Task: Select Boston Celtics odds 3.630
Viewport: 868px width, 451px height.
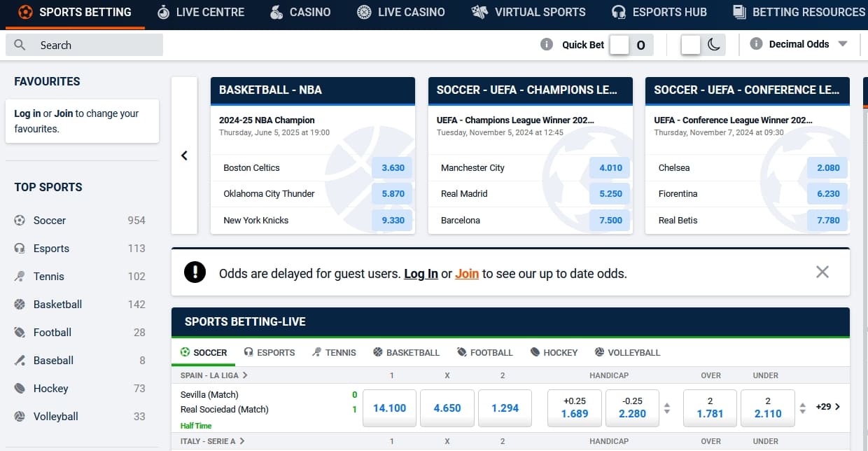Action: pyautogui.click(x=393, y=168)
